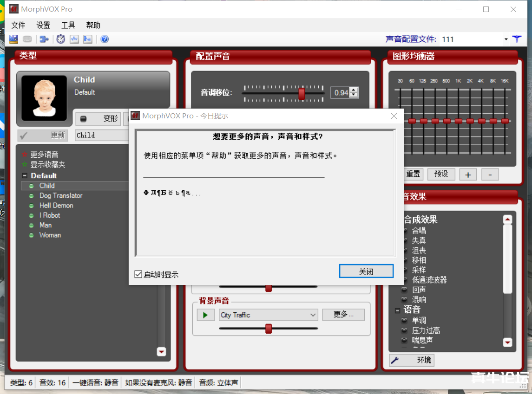This screenshot has width=532, height=394.
Task: Uncheck the 启动时显示 startup checkbox
Action: [138, 274]
